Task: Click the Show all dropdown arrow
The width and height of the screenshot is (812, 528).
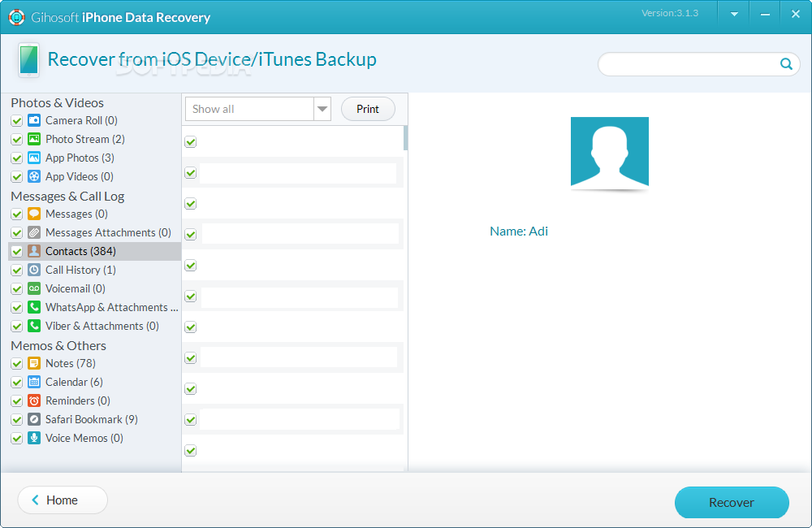Action: click(x=322, y=109)
